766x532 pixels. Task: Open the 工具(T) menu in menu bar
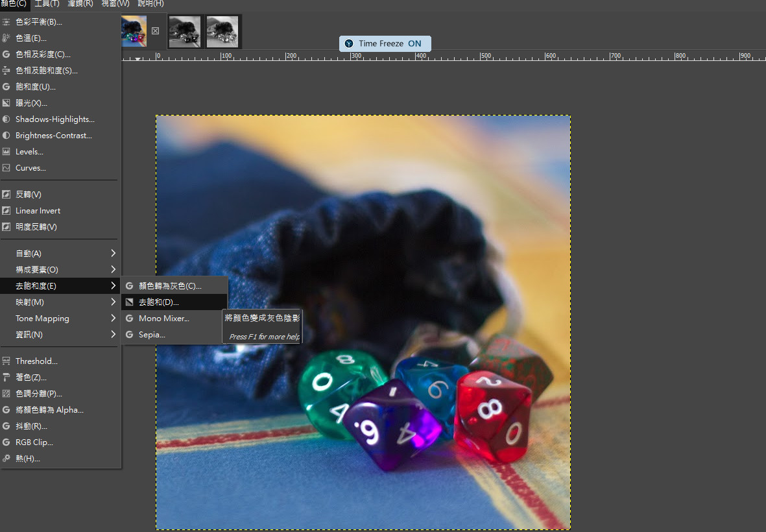(x=46, y=4)
